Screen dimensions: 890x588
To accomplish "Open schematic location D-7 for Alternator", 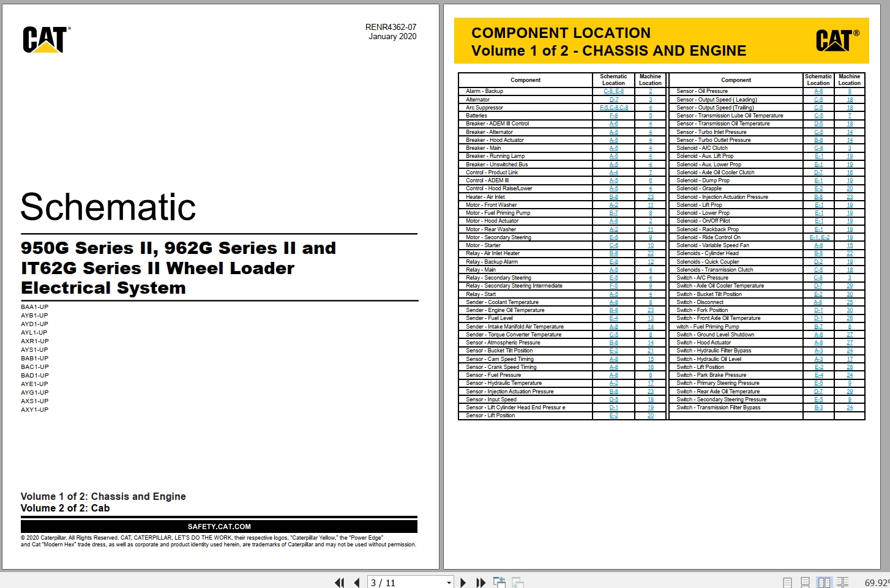I will coord(613,100).
